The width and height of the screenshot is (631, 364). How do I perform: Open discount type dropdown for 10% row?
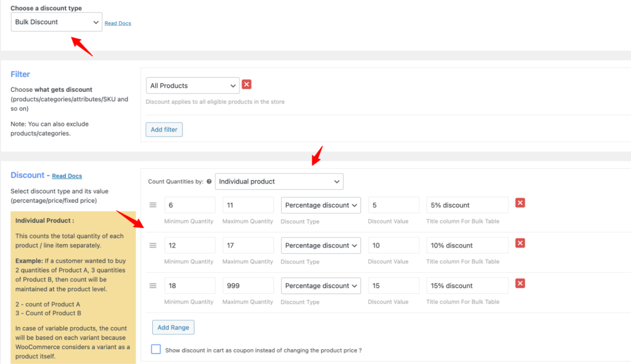click(x=321, y=245)
